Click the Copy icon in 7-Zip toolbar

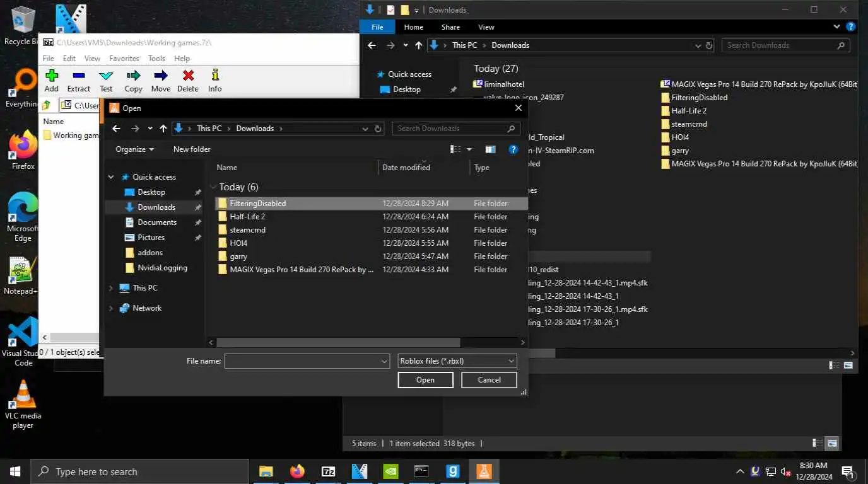click(133, 76)
